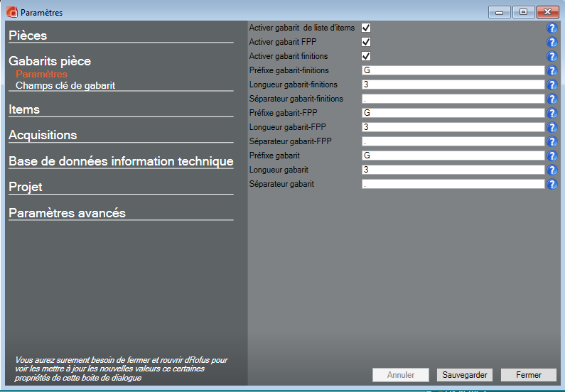Viewport: 565px width, 392px height.
Task: Expand the Paramètres avancés section
Action: pyautogui.click(x=67, y=213)
